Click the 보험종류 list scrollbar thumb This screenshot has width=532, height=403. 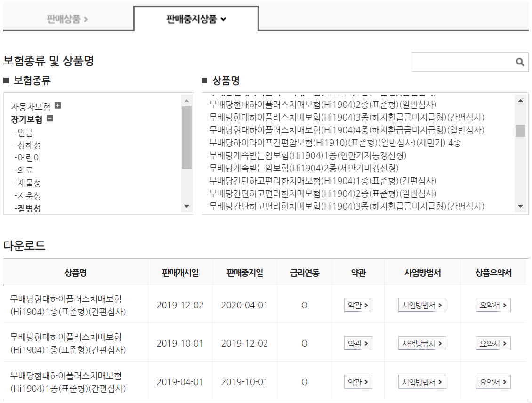pos(186,137)
